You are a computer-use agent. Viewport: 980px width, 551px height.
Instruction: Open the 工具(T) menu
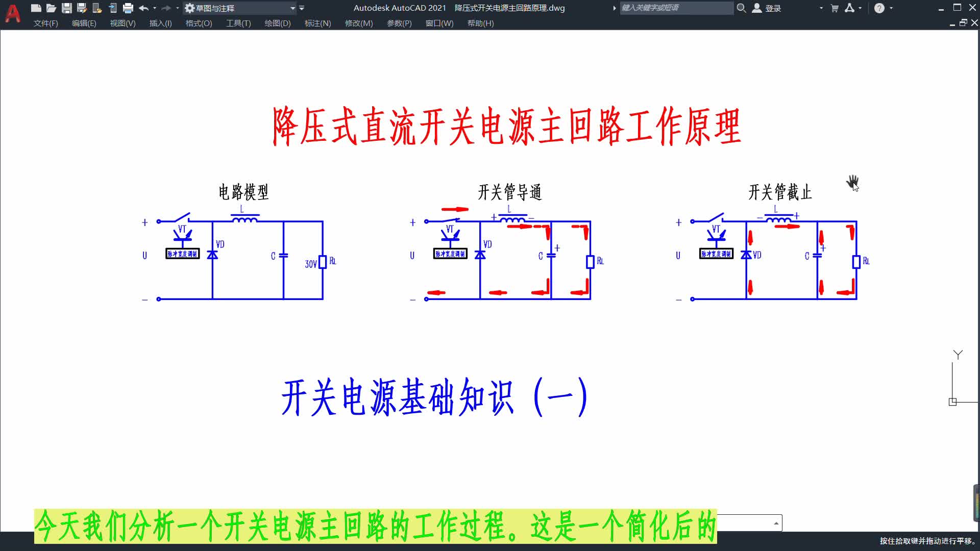[x=238, y=23]
